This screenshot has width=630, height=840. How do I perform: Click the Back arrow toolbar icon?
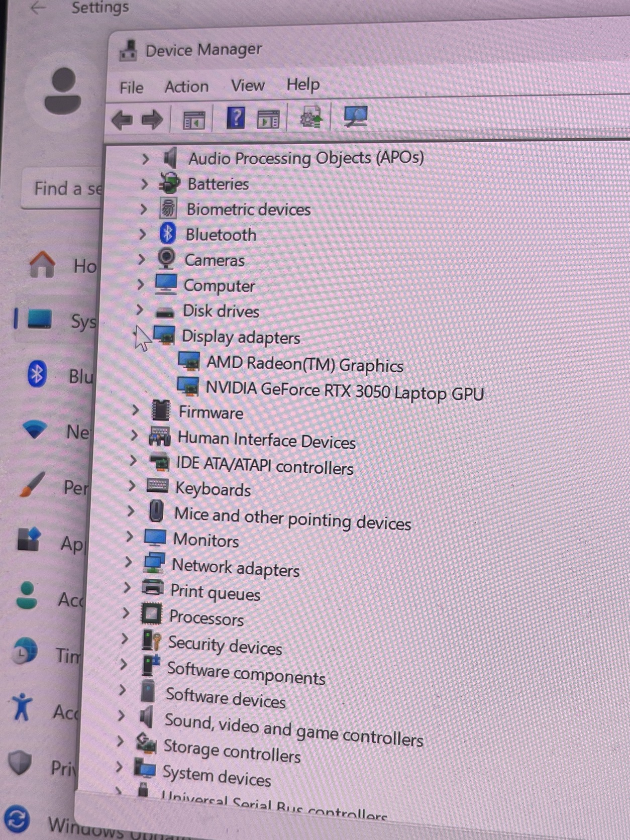click(122, 120)
